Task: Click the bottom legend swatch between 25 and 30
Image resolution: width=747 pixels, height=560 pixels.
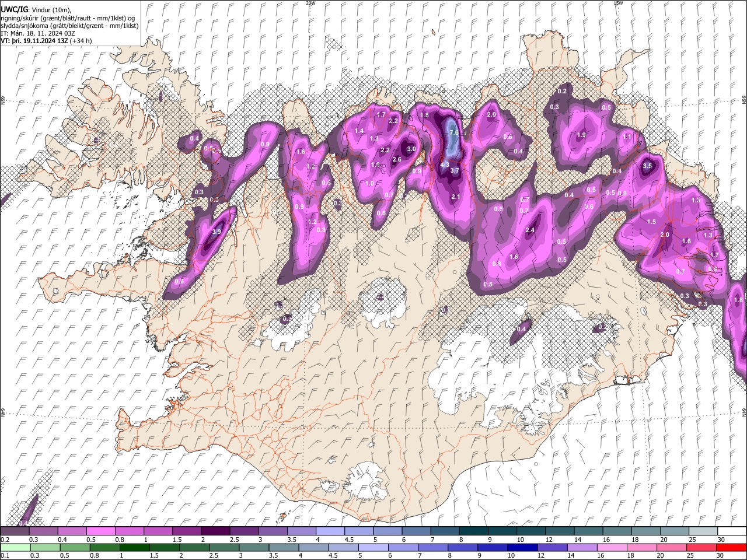Action: 701,547
